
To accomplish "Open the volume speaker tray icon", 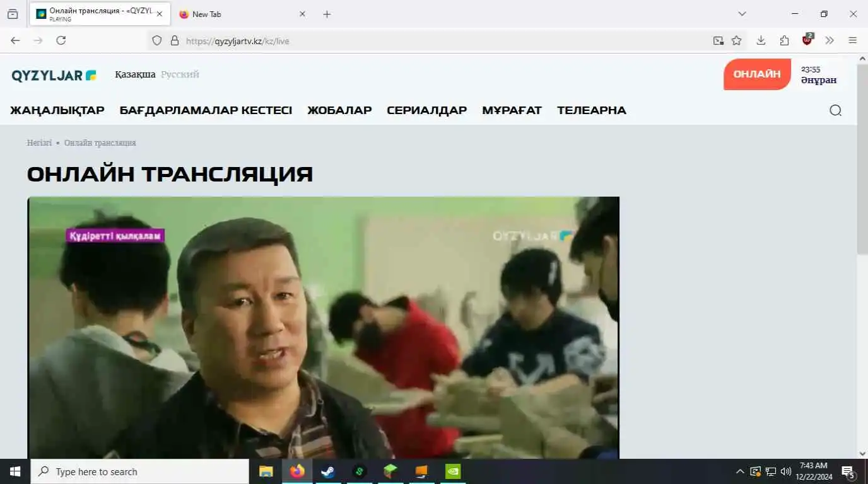I will pos(786,471).
